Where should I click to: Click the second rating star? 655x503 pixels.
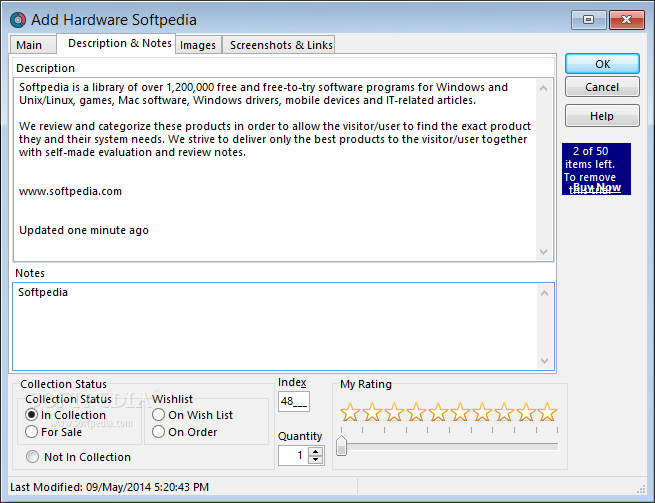pyautogui.click(x=372, y=412)
